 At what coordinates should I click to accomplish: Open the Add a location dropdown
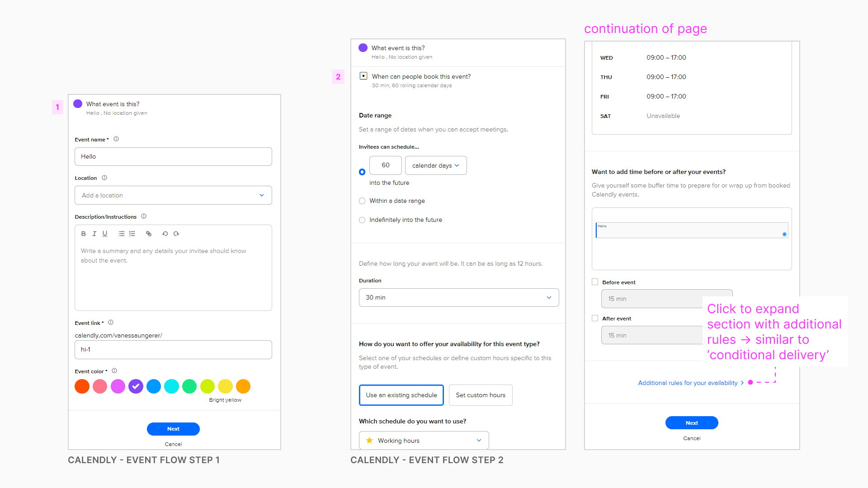(x=173, y=195)
